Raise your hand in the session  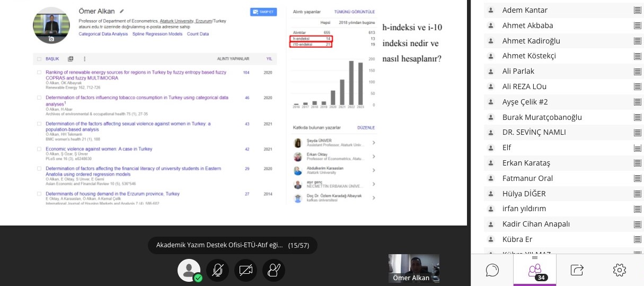coord(274,270)
